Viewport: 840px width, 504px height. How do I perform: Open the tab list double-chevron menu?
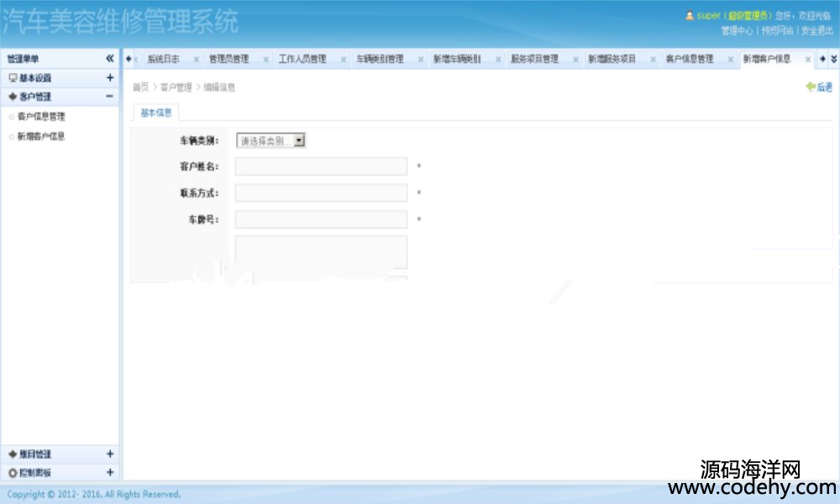[833, 59]
